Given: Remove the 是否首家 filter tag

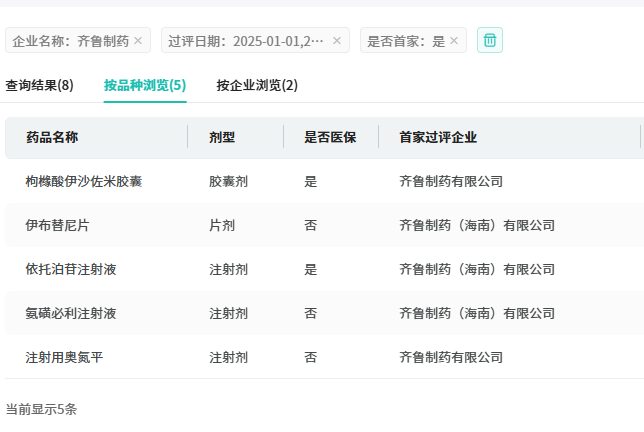Looking at the screenshot, I should pos(454,41).
